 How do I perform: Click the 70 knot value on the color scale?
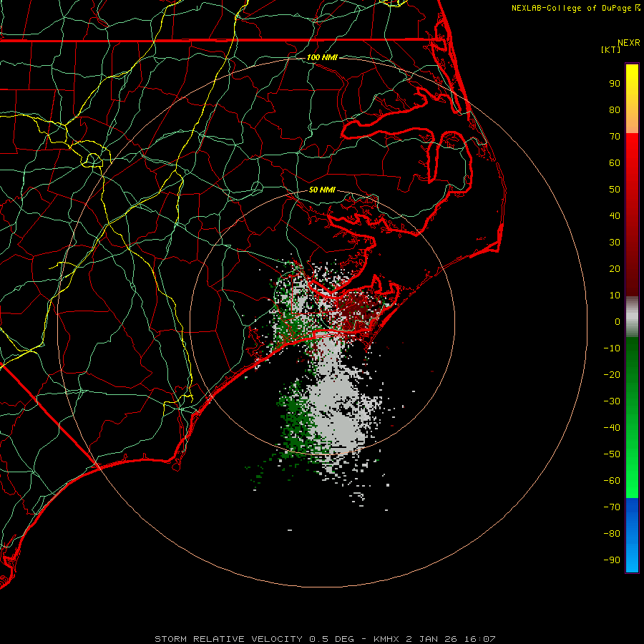coord(615,137)
